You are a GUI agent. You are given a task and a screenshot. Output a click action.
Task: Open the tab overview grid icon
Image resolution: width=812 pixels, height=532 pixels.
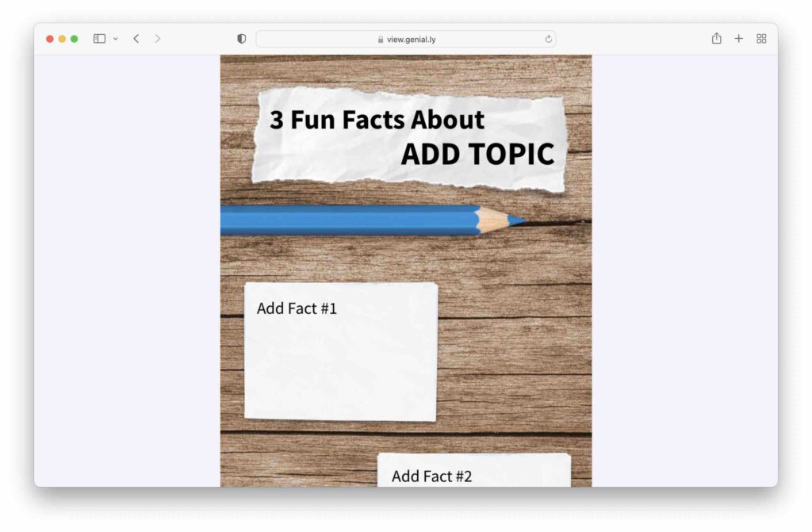pyautogui.click(x=760, y=38)
